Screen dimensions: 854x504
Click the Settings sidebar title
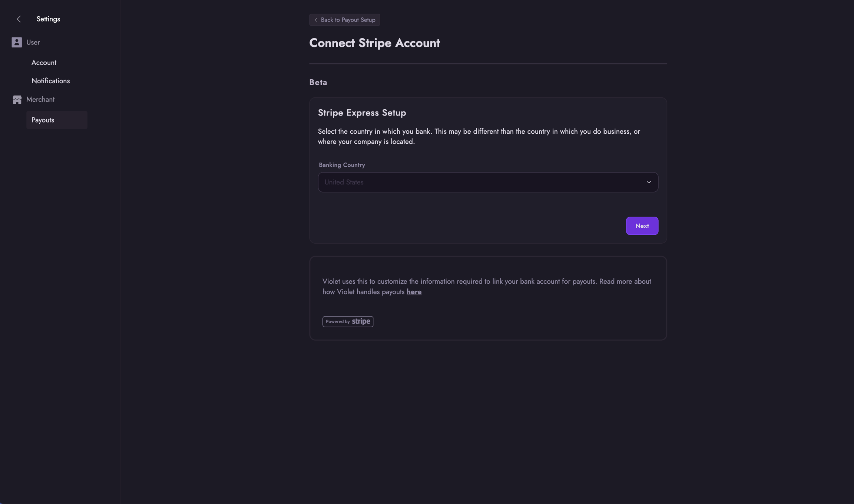click(x=48, y=19)
